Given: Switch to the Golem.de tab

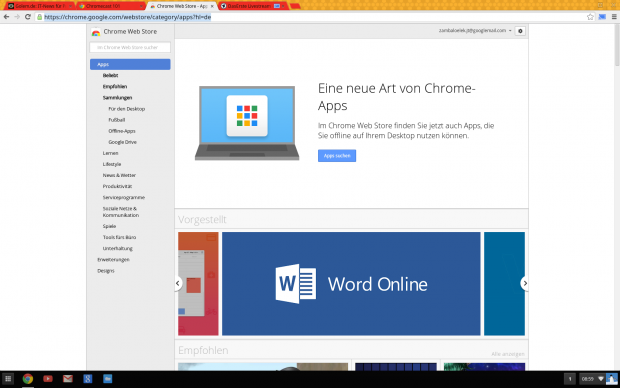Looking at the screenshot, I should 40,6.
